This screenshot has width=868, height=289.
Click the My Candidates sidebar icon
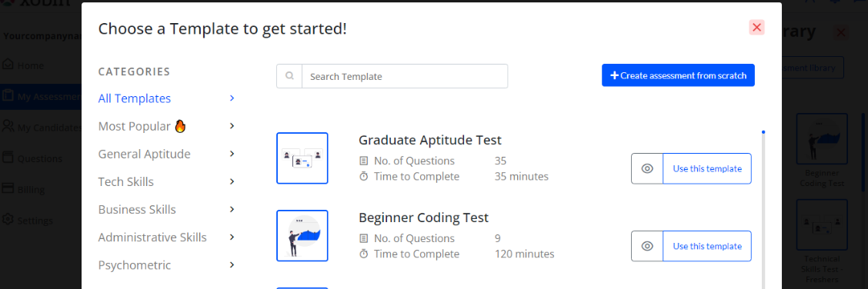[8, 127]
